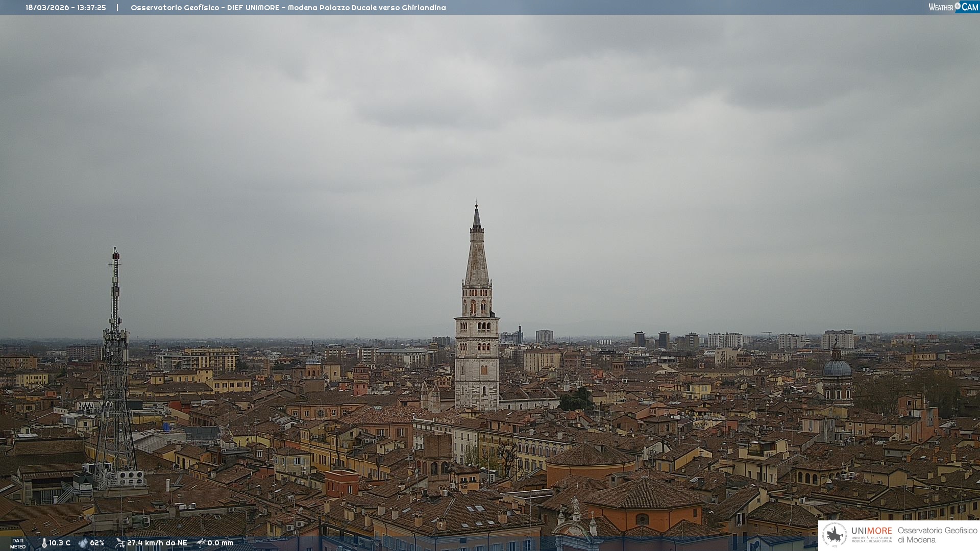The height and width of the screenshot is (551, 980).
Task: Click the humidity water drops icon
Action: (x=83, y=543)
